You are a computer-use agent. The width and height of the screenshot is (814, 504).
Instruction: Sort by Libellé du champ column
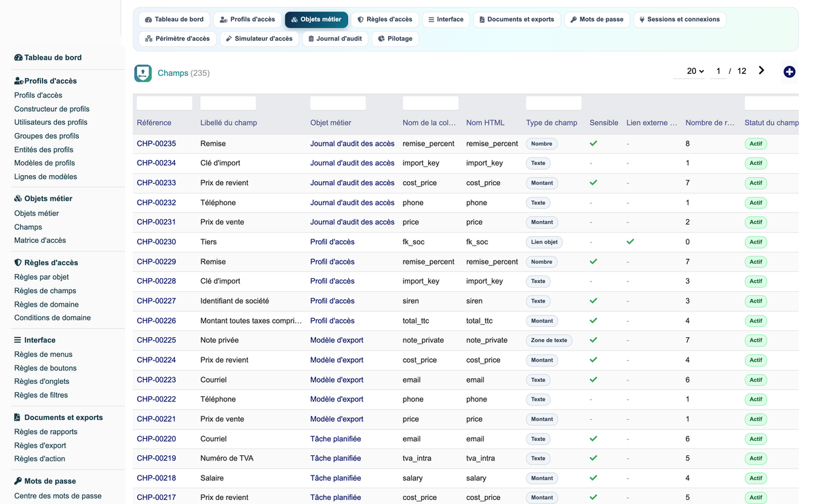(x=229, y=123)
